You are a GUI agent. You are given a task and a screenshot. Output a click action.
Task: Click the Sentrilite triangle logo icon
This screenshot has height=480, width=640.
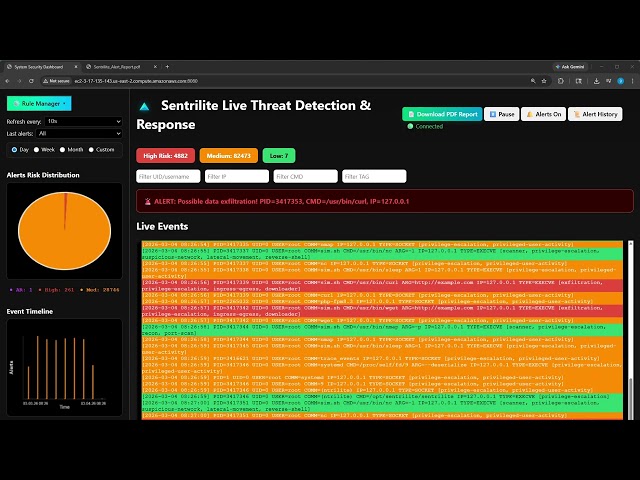point(144,107)
